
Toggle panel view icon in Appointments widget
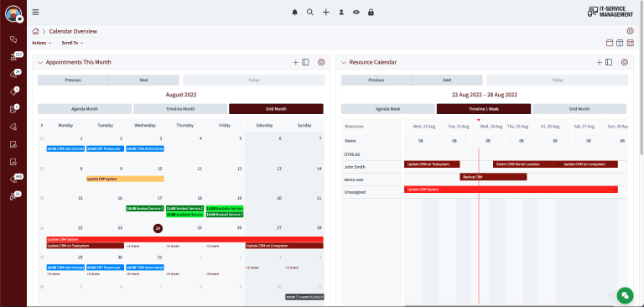point(305,62)
